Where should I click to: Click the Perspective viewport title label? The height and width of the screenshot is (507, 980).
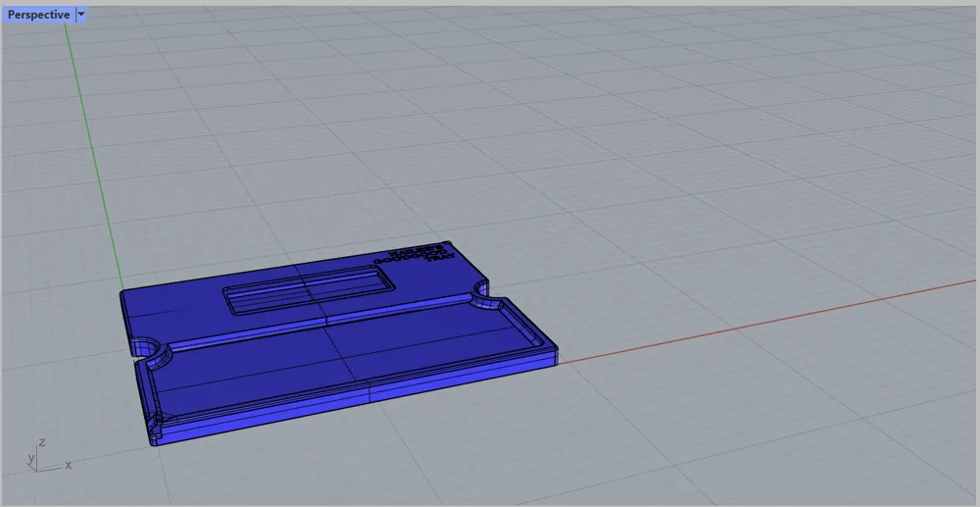[38, 15]
